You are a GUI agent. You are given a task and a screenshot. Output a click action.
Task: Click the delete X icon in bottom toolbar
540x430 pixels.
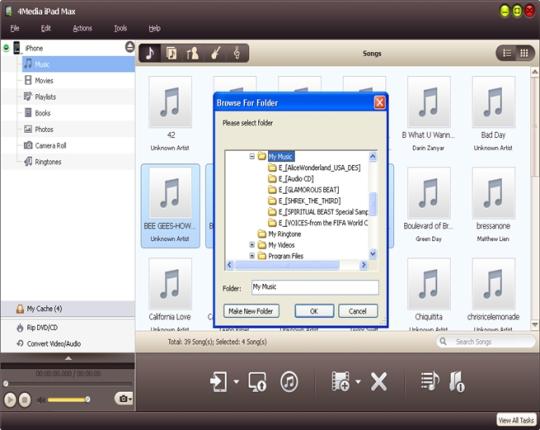pos(379,381)
